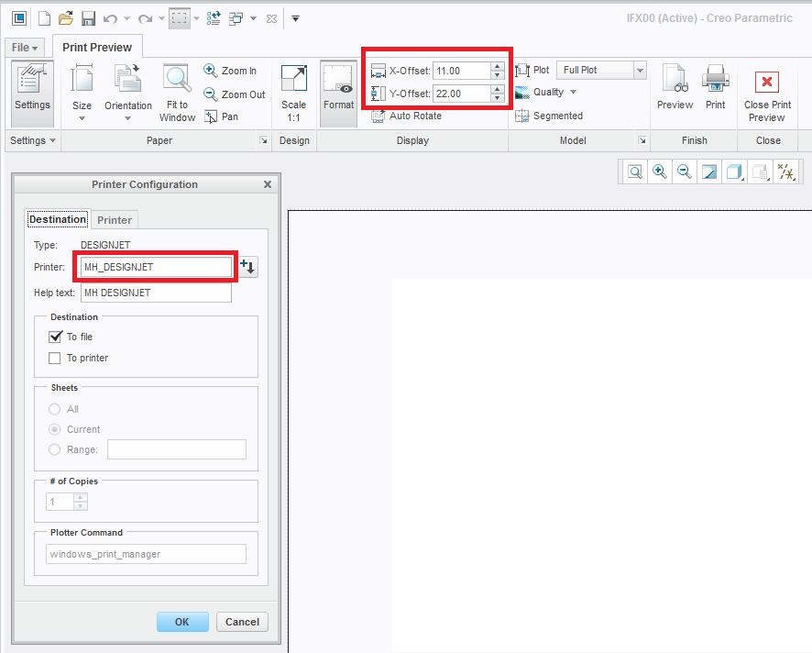Switch to the Destination tab
This screenshot has height=653, width=812.
[58, 219]
